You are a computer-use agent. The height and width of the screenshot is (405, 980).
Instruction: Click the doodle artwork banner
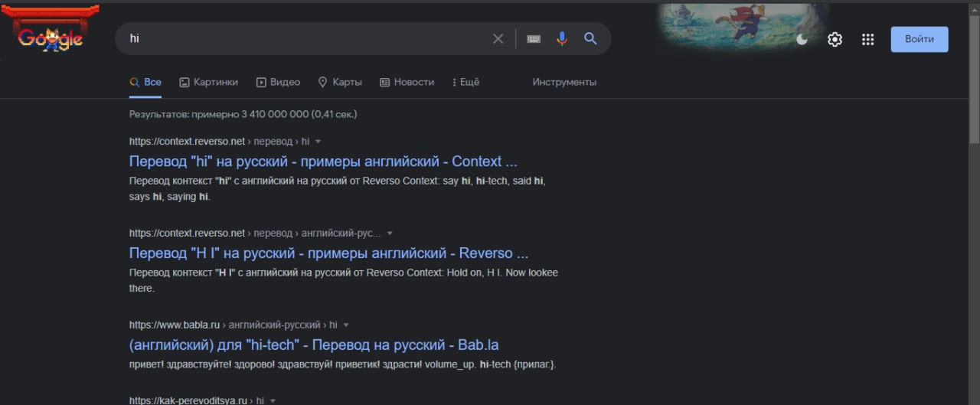(x=743, y=27)
